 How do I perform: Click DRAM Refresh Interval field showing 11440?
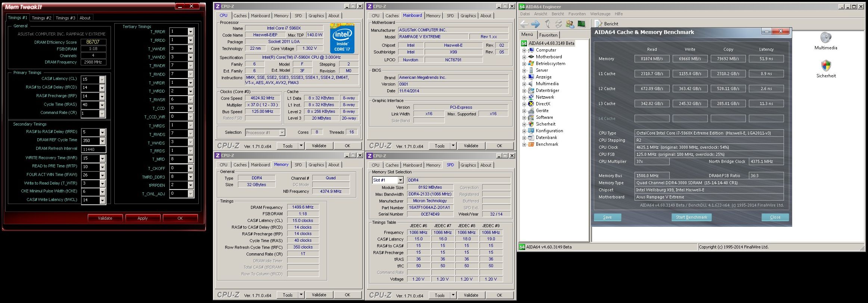[x=93, y=149]
